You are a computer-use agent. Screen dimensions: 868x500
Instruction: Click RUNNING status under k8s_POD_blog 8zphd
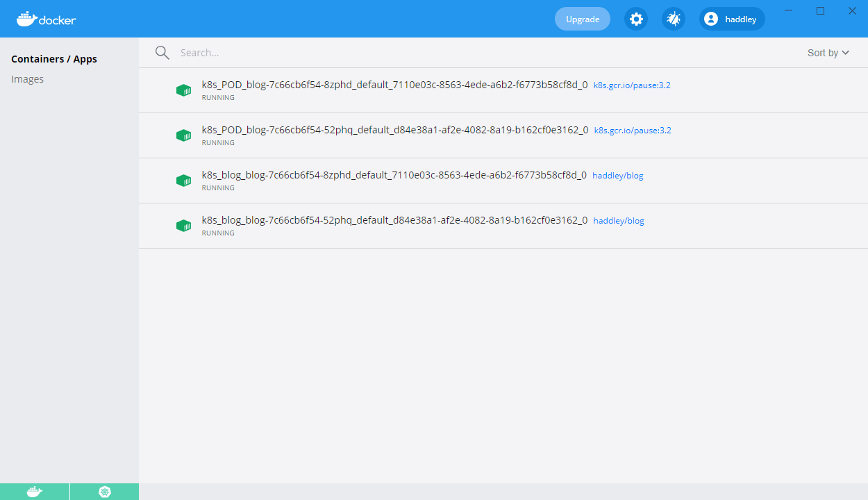(x=218, y=98)
